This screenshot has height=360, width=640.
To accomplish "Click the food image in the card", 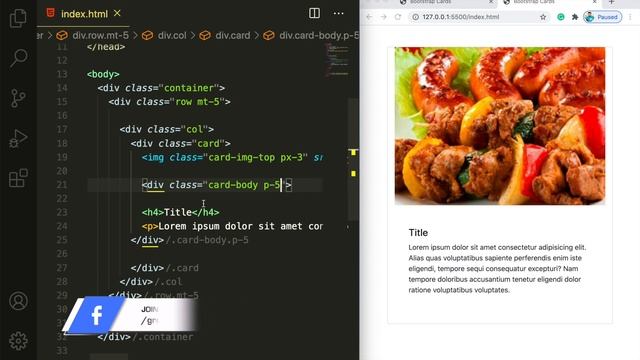I will [x=500, y=126].
